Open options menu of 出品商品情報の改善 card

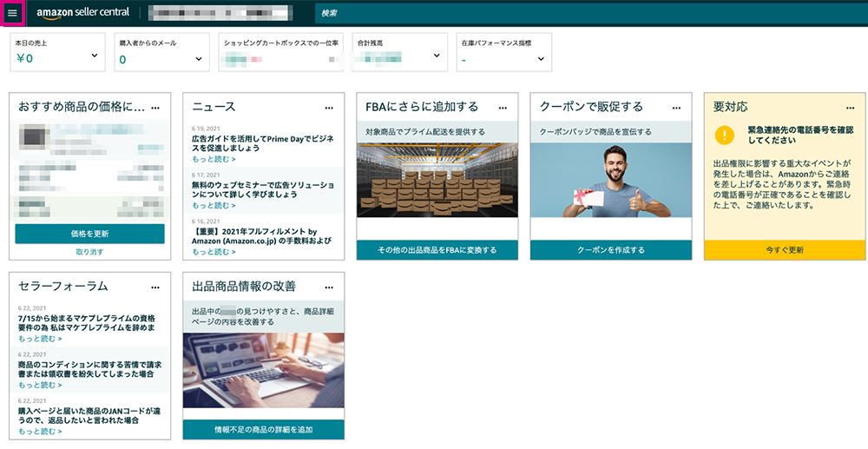(329, 287)
